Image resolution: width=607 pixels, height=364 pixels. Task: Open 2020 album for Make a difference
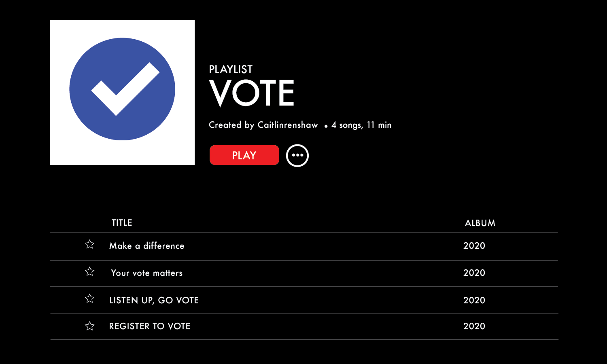coord(474,245)
